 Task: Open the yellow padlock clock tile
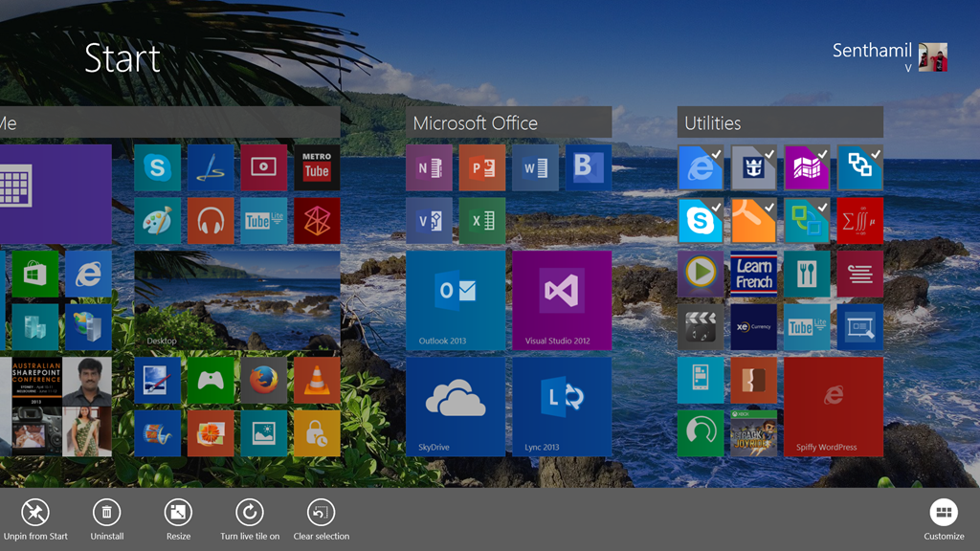(x=317, y=433)
